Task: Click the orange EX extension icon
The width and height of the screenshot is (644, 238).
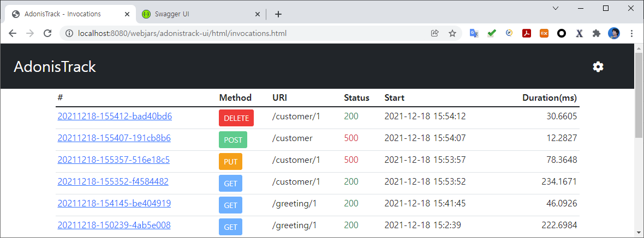Action: tap(544, 34)
